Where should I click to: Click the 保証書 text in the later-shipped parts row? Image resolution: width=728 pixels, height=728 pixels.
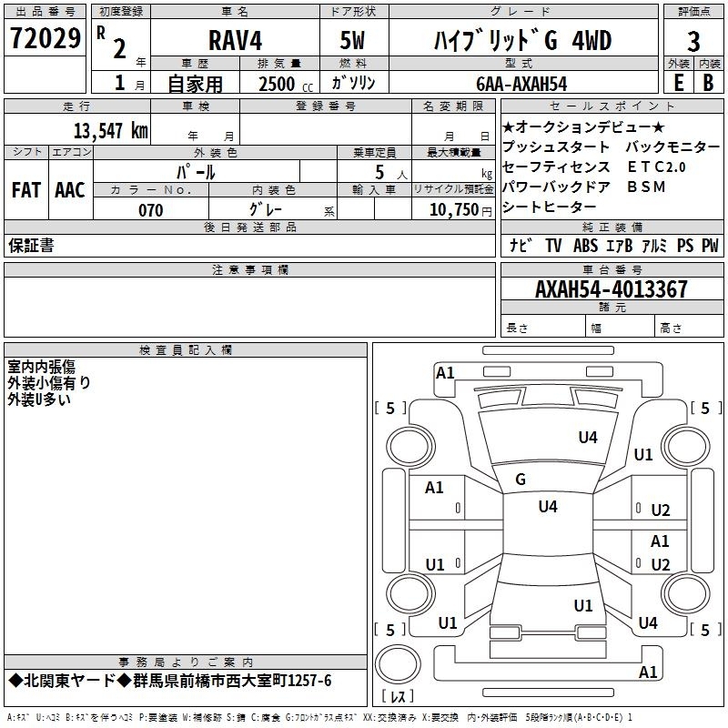tap(31, 246)
